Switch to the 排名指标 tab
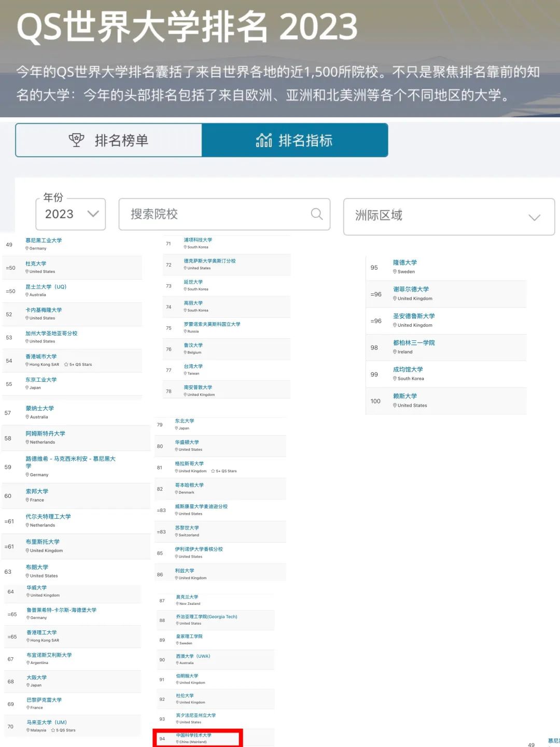Image resolution: width=560 pixels, height=747 pixels. point(295,140)
